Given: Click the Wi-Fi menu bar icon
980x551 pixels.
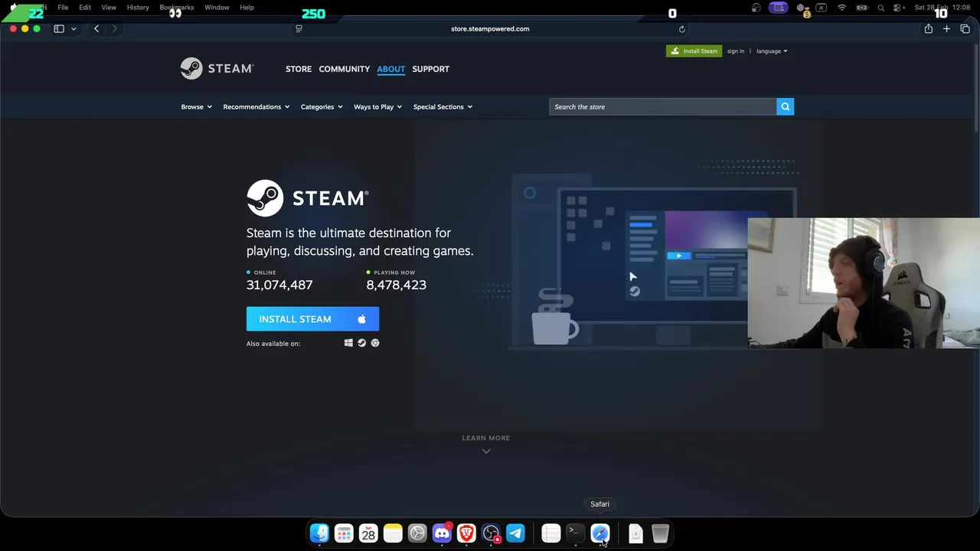Looking at the screenshot, I should tap(841, 8).
